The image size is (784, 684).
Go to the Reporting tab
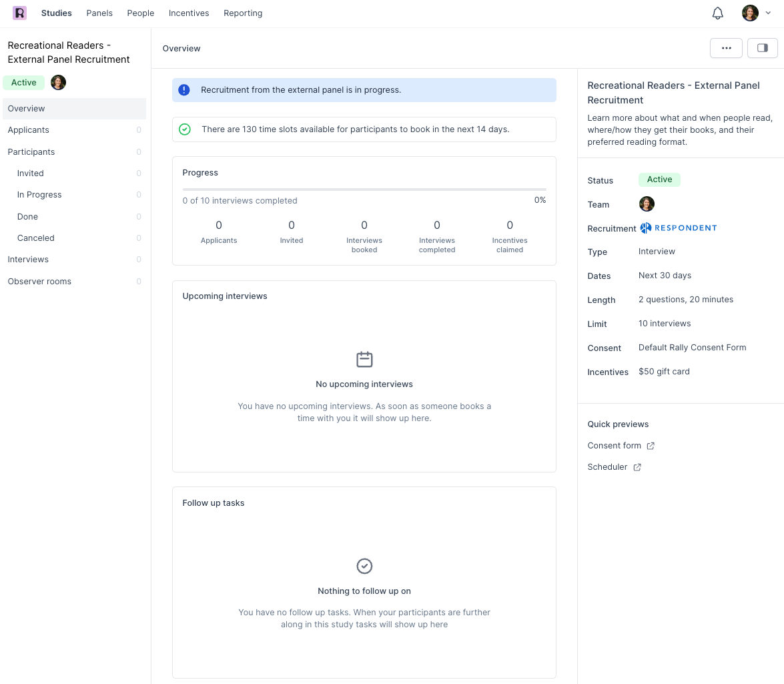click(243, 13)
